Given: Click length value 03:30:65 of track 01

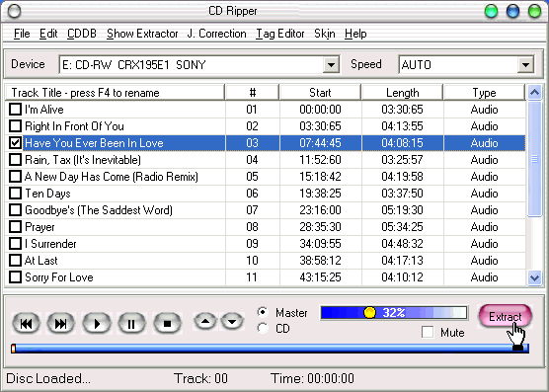Looking at the screenshot, I should 402,110.
